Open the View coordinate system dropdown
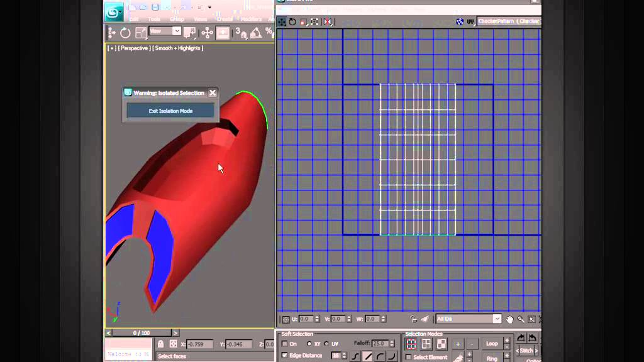 165,31
